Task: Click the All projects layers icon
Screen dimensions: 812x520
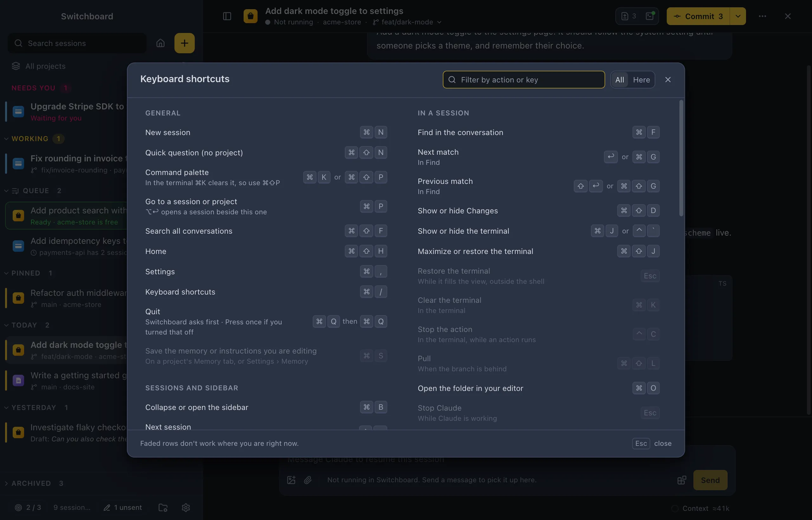Action: [x=16, y=66]
